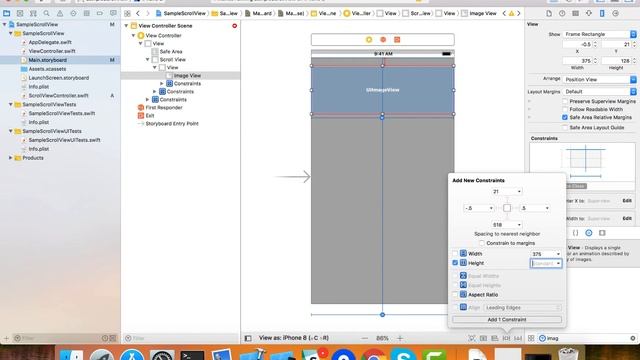Open the Test navigator
The height and width of the screenshot is (360, 640).
tap(73, 13)
